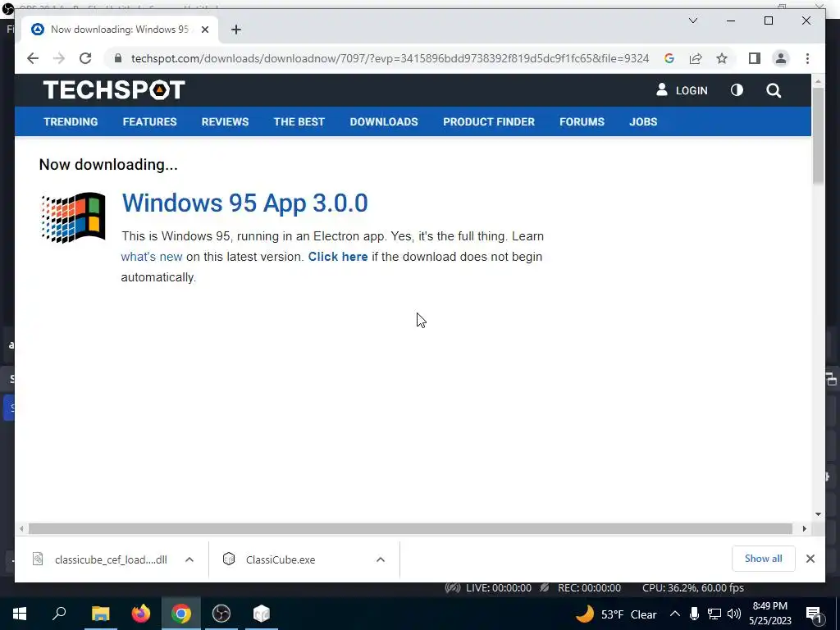The height and width of the screenshot is (630, 840).
Task: Click the scroll down arrow of the page
Action: point(818,514)
